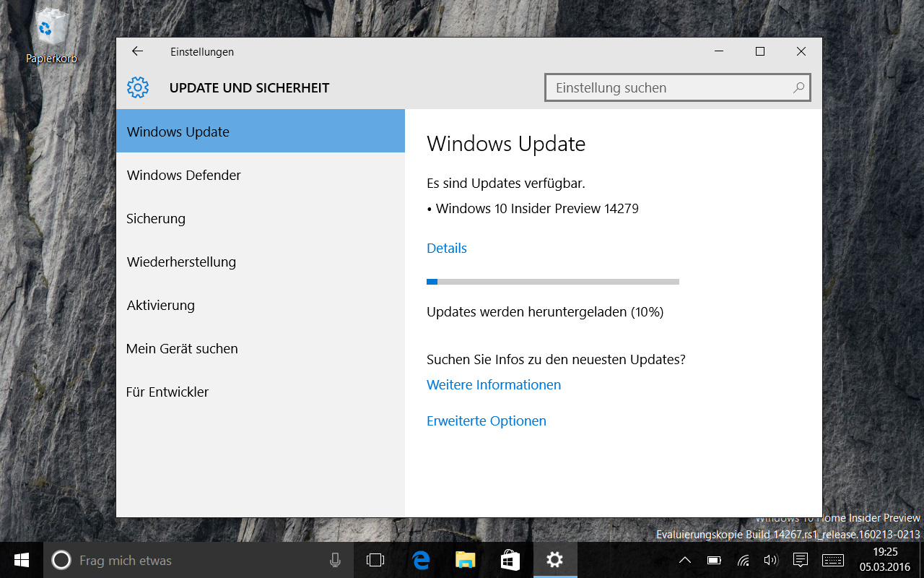Open the volume speaker control
Viewport: 924px width, 578px height.
[770, 560]
